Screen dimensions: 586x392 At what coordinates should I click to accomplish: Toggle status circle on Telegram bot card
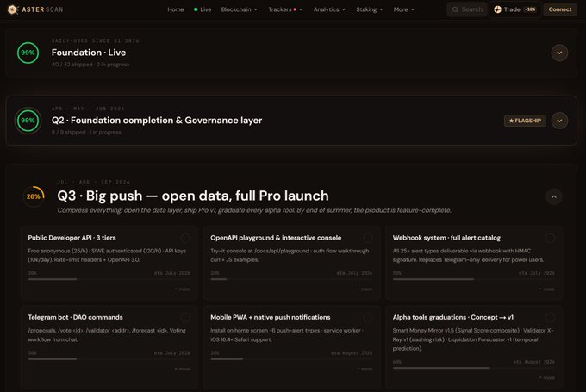[x=185, y=318]
